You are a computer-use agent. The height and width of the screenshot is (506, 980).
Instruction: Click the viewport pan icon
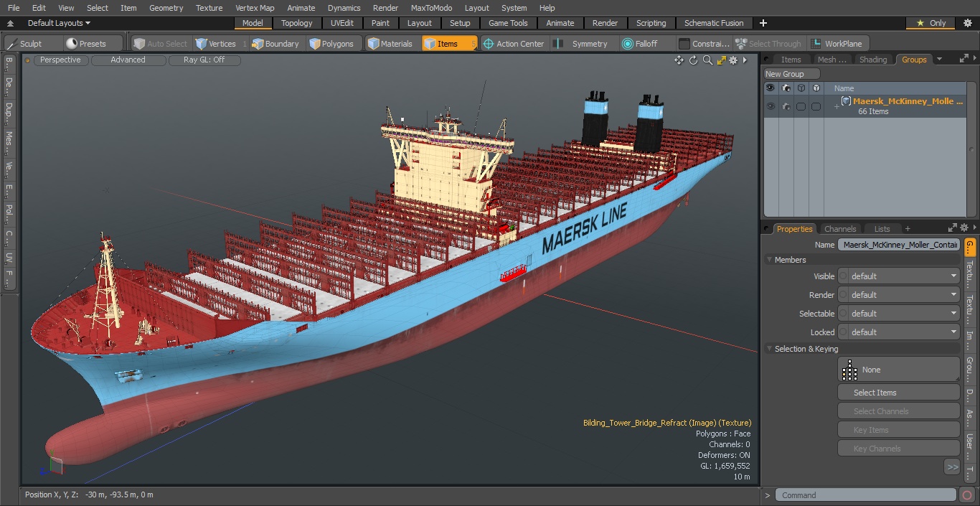pos(679,60)
